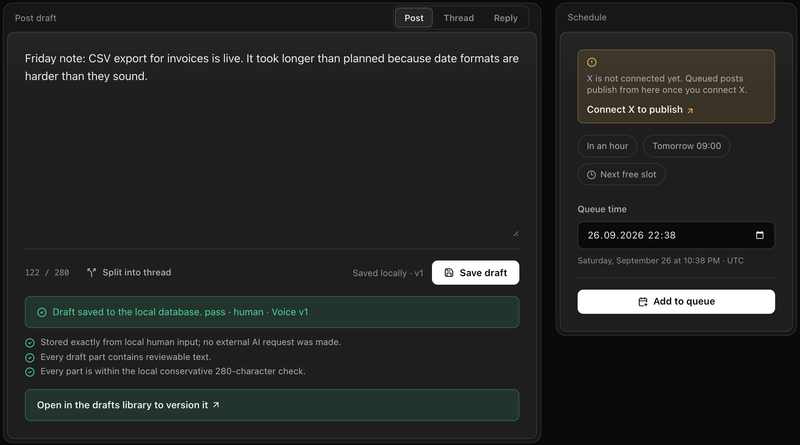Screen dimensions: 800x445
Task: Click the 'Queue time' label
Action: click(602, 209)
